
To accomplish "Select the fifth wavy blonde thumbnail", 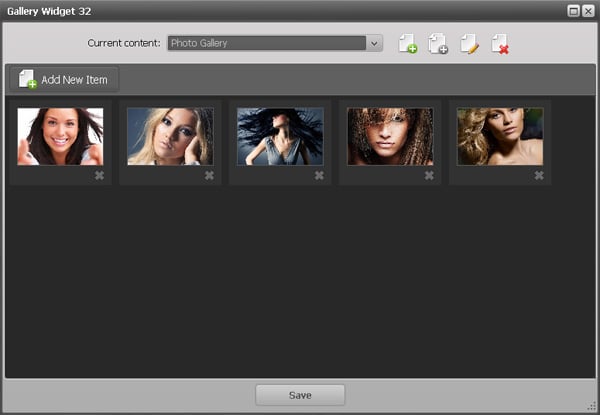I will 500,136.
